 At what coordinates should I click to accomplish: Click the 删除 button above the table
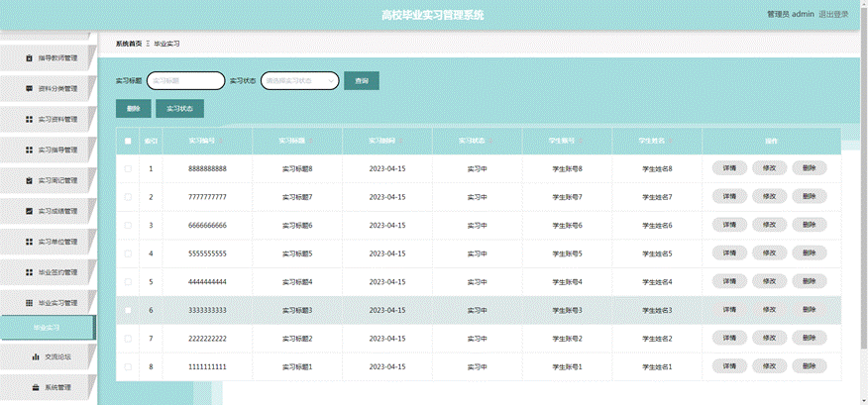[x=134, y=109]
